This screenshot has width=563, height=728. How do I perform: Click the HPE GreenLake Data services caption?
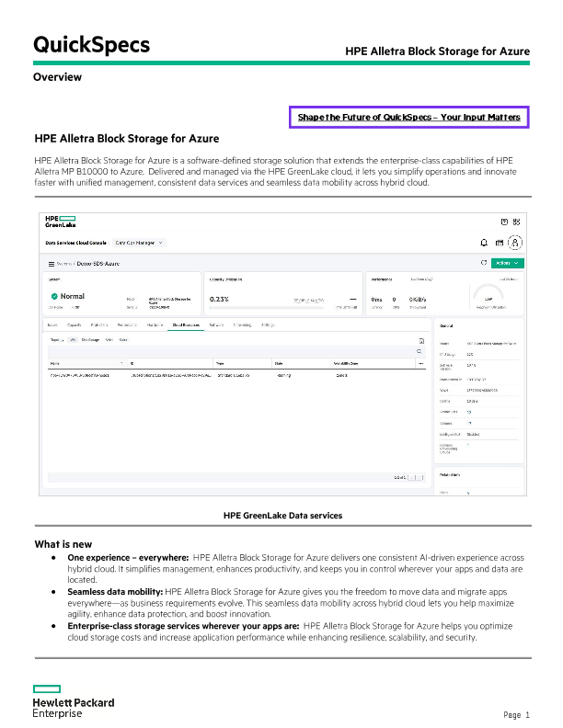282,516
